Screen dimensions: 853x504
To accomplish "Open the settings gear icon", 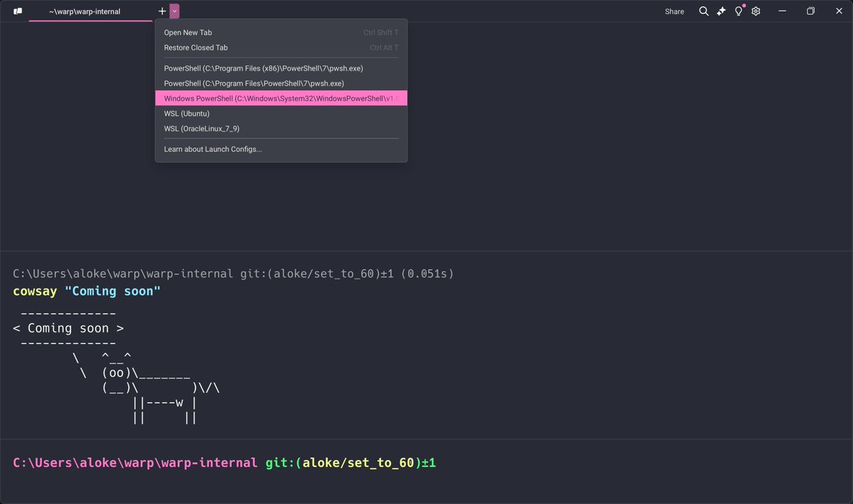I will [x=756, y=11].
